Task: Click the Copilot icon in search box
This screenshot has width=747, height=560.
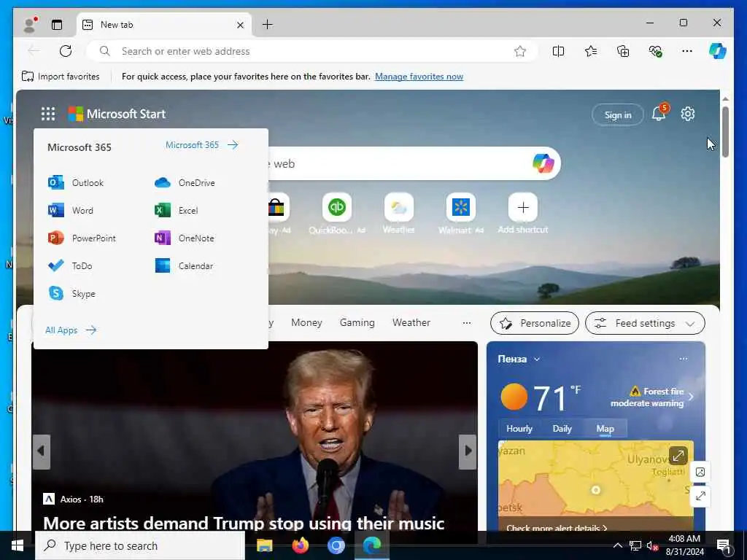Action: click(x=543, y=163)
